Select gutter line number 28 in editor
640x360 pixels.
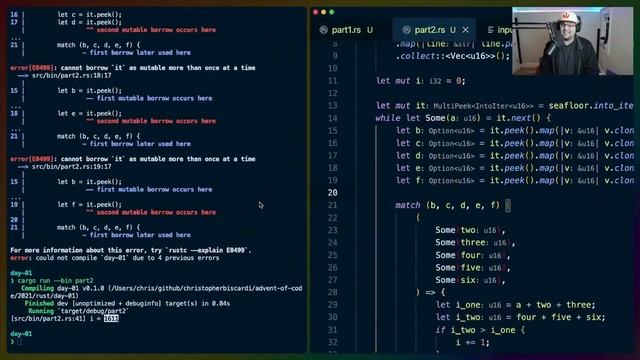click(x=333, y=292)
